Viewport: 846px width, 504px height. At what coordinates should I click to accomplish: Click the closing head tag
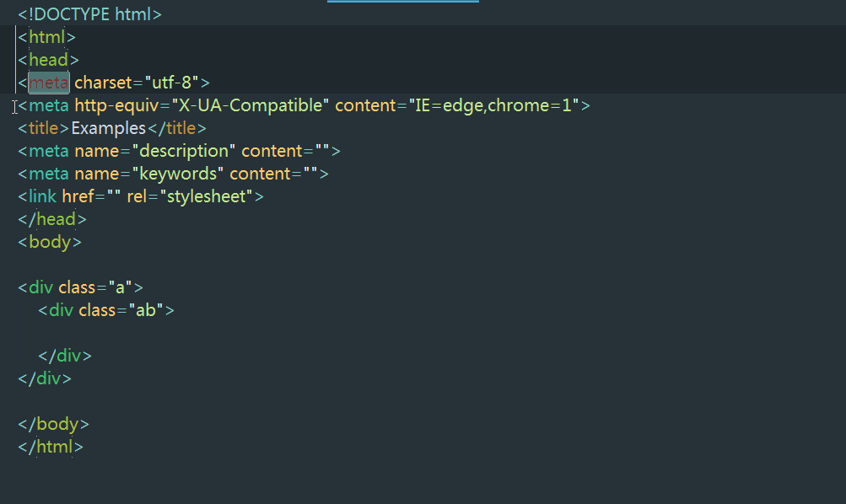(x=52, y=219)
